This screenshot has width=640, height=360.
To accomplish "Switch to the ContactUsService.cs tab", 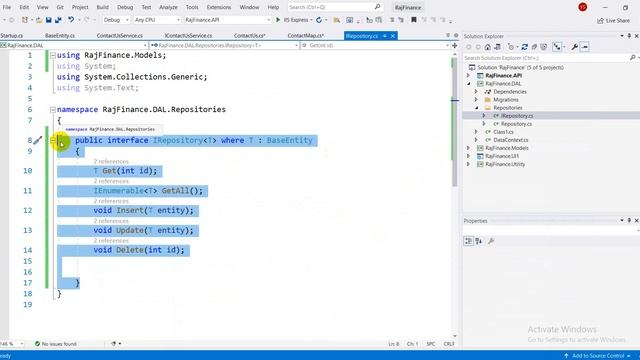I will point(120,36).
